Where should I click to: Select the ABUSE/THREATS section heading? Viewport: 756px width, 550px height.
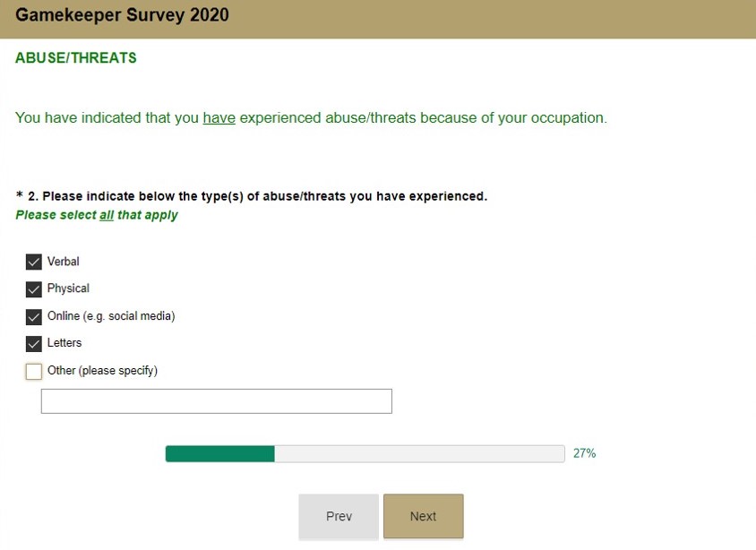pos(76,58)
